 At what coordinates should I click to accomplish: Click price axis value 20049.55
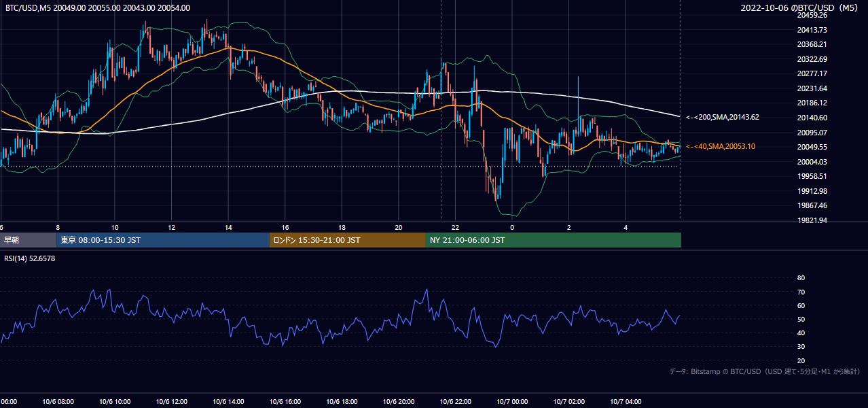coord(812,147)
